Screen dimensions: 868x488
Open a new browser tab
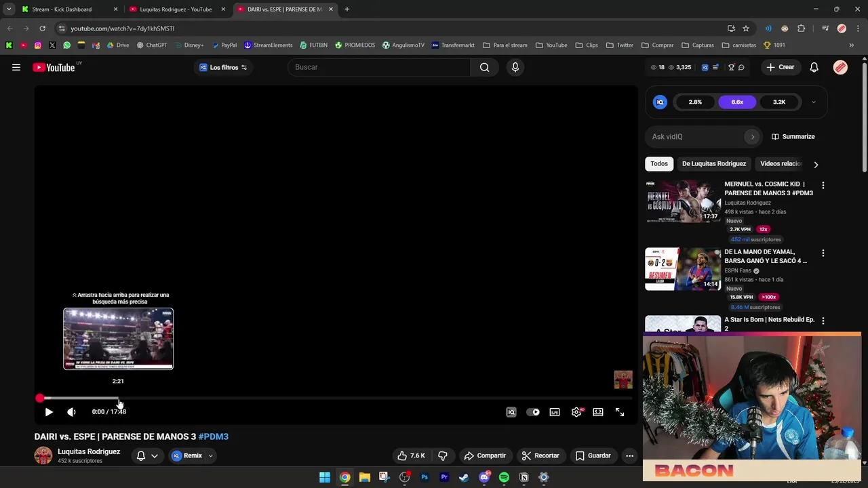coord(347,9)
